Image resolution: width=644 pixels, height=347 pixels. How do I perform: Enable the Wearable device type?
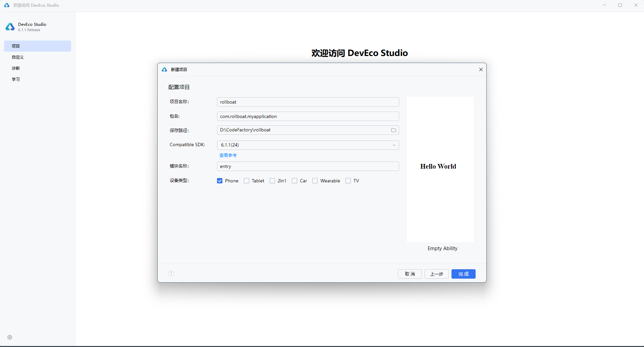click(315, 181)
